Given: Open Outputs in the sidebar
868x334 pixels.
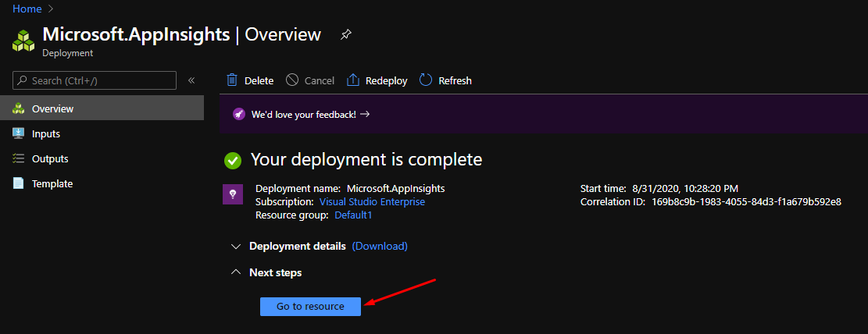Looking at the screenshot, I should pyautogui.click(x=50, y=158).
